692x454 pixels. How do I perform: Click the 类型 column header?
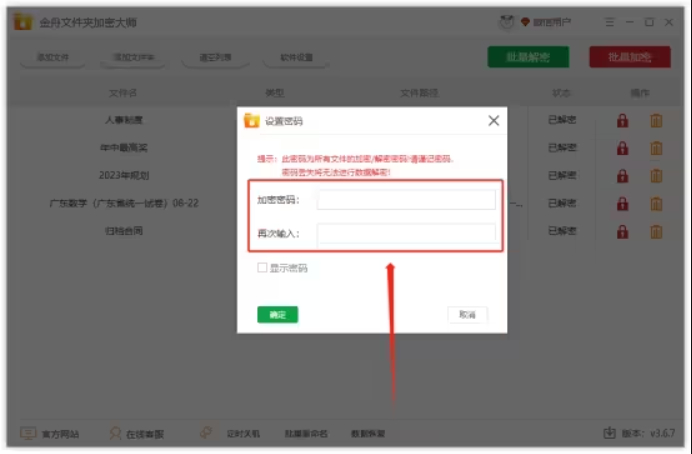coord(275,93)
